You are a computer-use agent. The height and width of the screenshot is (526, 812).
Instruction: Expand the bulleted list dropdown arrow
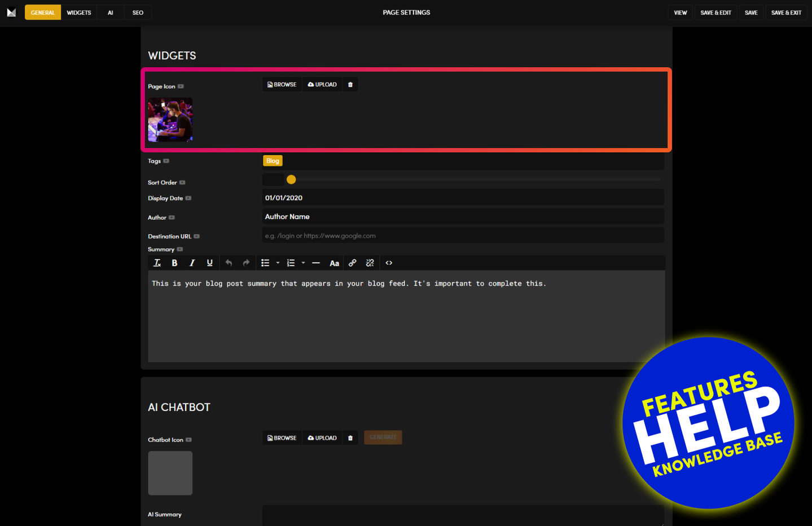coord(278,263)
